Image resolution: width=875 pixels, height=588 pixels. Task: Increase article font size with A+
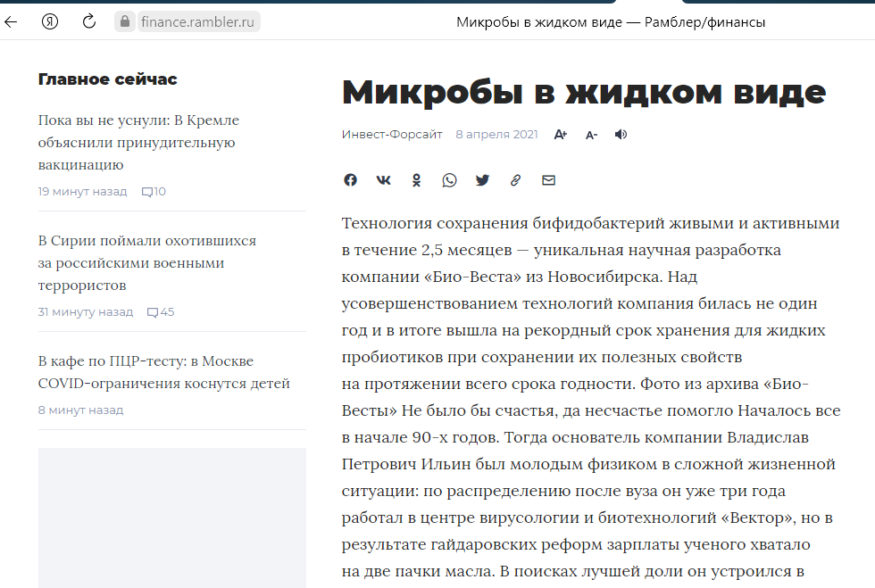[561, 135]
